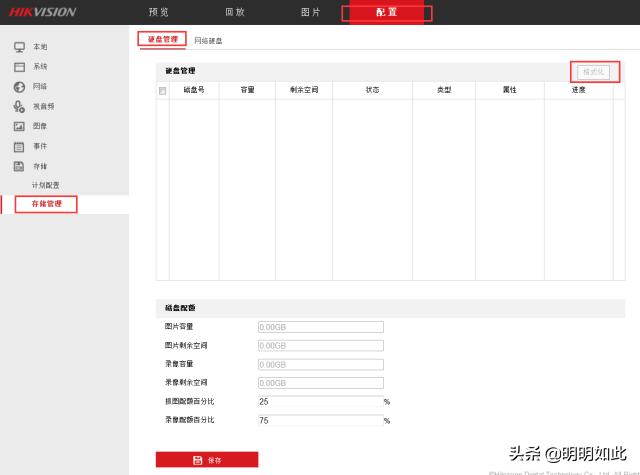Screen dimensions: 640x475
Task: Click the 容量 column header
Action: coord(247,90)
